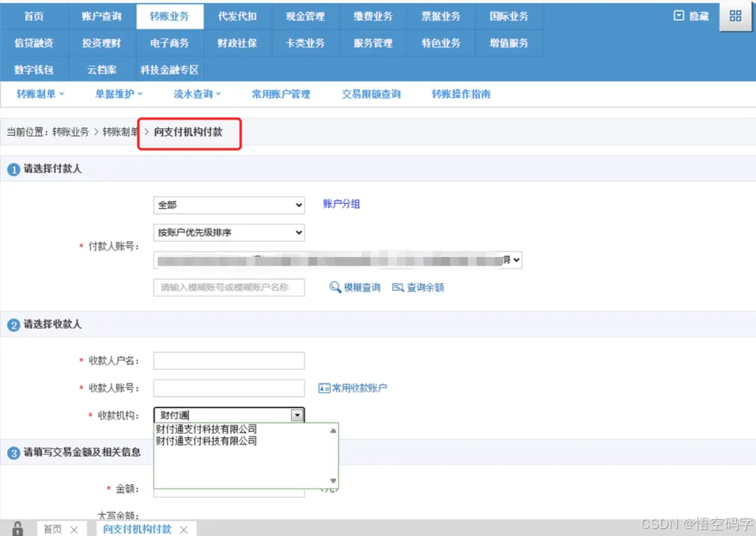Open the 账户查询 menu
This screenshot has height=536, width=756.
101,16
